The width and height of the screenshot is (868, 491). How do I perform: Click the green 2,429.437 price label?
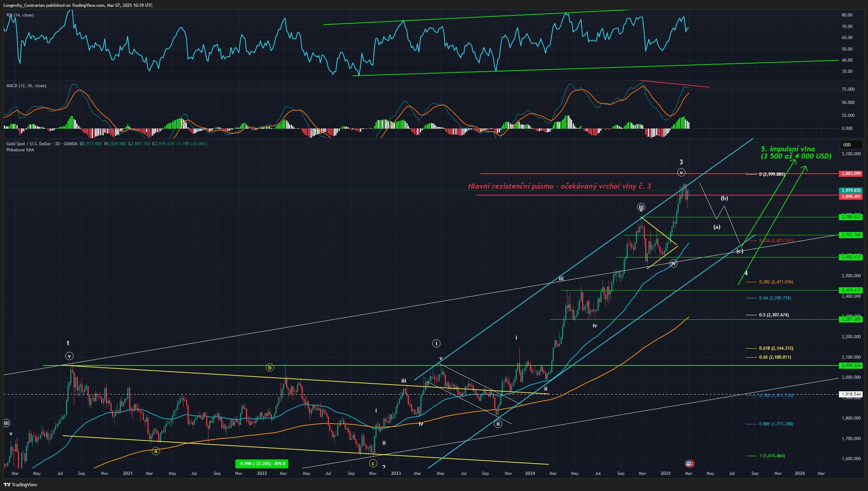(851, 290)
